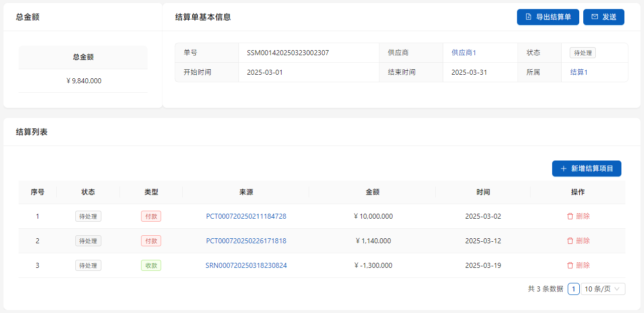Screen dimensions: 644x313
Task: Open source link SRN000720250318230824
Action: click(246, 265)
